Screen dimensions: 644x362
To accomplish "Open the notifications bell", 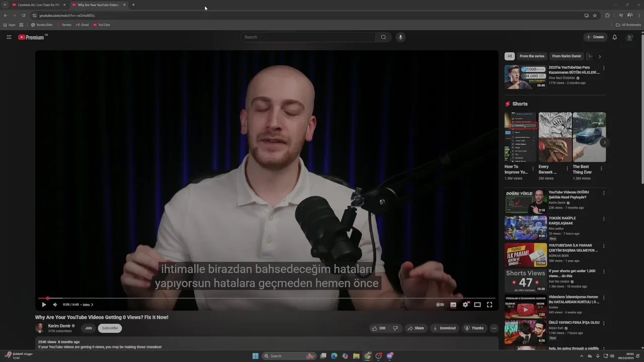I will pos(614,37).
